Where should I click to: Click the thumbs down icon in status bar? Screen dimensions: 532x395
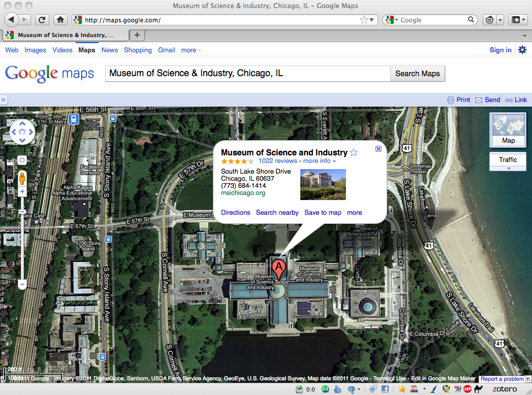point(351,389)
